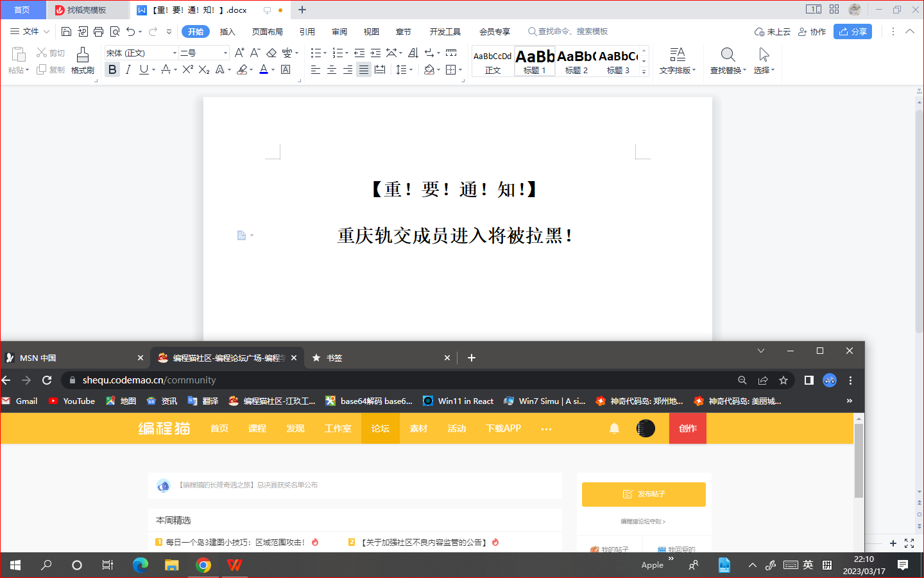The image size is (924, 578).
Task: Click the text highlight color pen
Action: 242,69
